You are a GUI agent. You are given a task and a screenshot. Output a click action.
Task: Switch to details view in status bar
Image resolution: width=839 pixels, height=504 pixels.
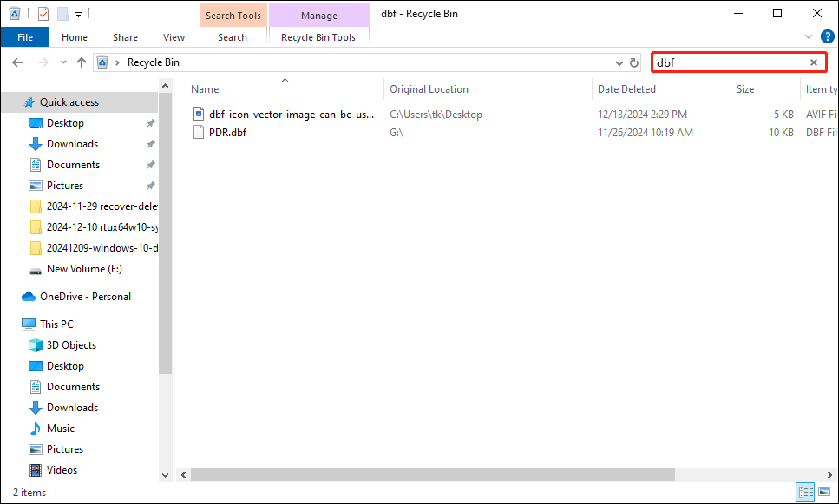pos(806,493)
